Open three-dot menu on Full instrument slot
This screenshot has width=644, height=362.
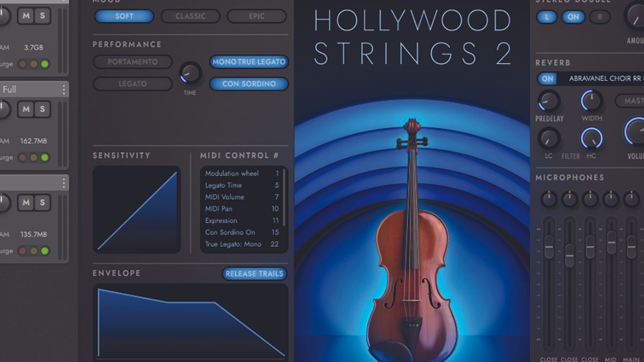point(64,89)
